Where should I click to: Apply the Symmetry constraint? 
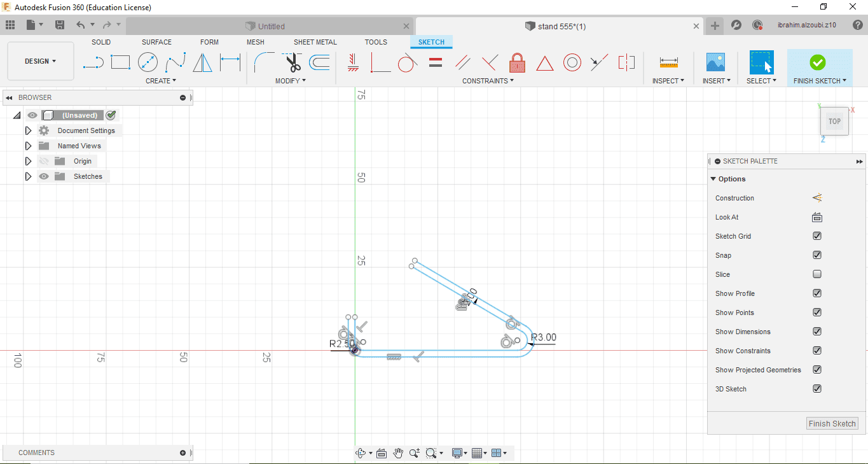[x=626, y=62]
